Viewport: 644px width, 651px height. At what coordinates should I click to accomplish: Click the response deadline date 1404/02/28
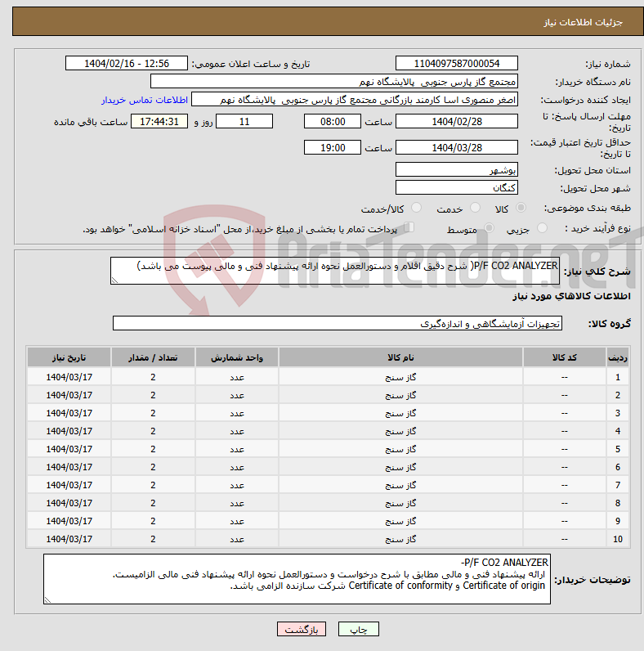[457, 122]
